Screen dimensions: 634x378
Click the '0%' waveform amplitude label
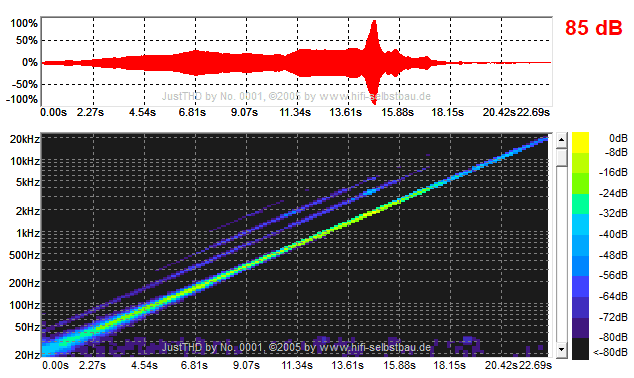point(30,62)
